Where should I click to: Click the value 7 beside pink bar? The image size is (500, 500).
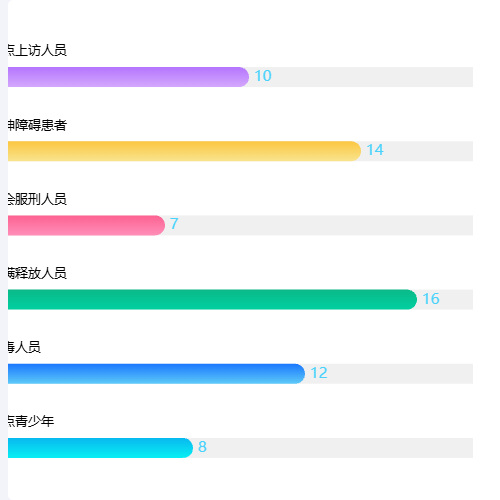coord(174,224)
